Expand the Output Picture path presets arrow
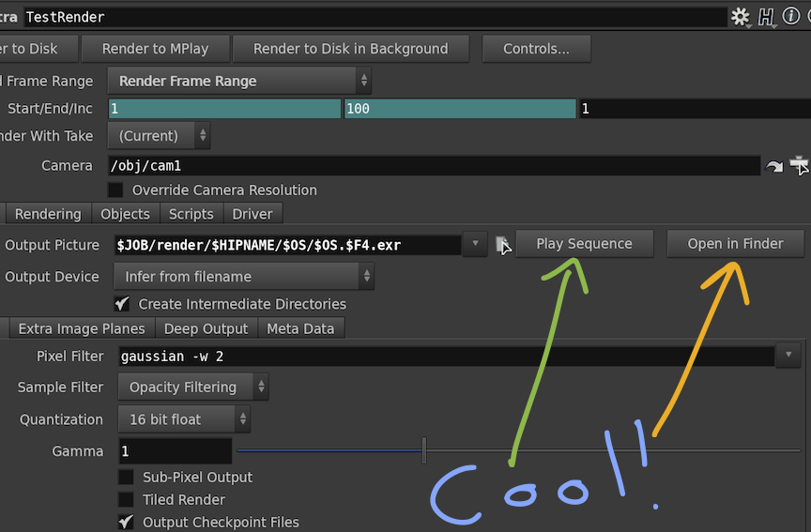 click(x=475, y=244)
